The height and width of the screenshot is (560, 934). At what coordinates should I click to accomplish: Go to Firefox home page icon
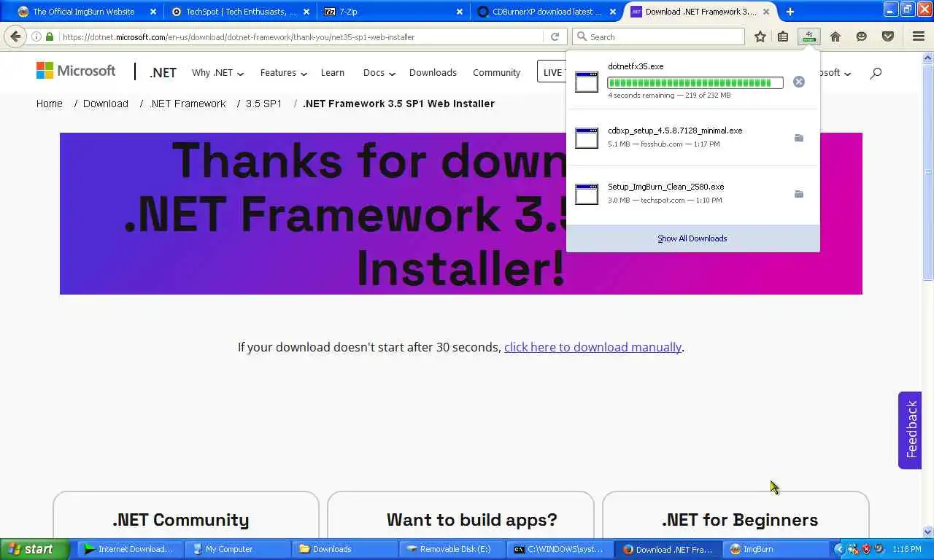pyautogui.click(x=835, y=36)
